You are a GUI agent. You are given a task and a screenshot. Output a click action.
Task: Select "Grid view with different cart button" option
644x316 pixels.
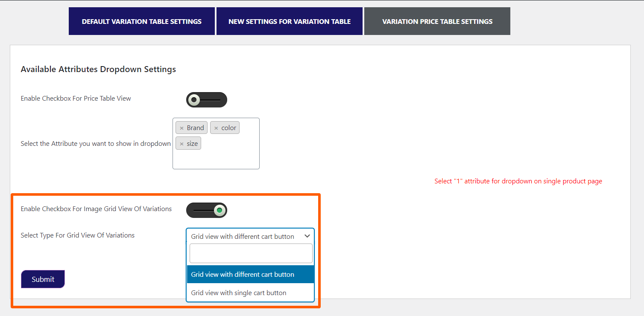pos(242,274)
